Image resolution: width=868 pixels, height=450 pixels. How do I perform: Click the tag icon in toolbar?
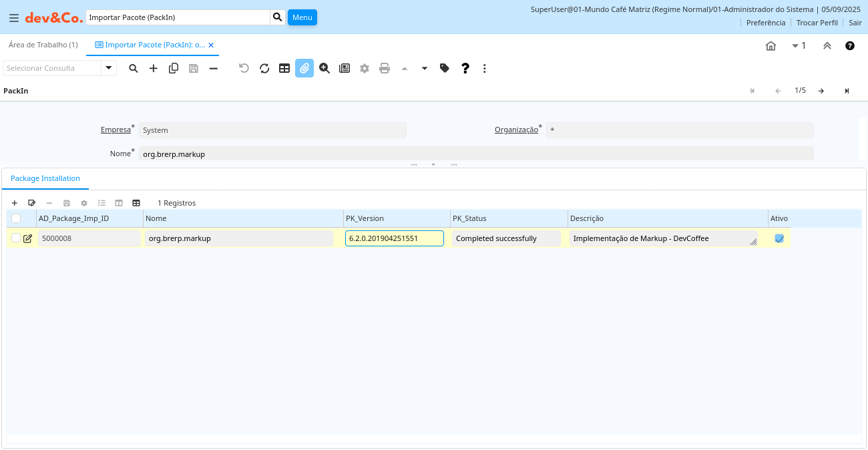(445, 68)
